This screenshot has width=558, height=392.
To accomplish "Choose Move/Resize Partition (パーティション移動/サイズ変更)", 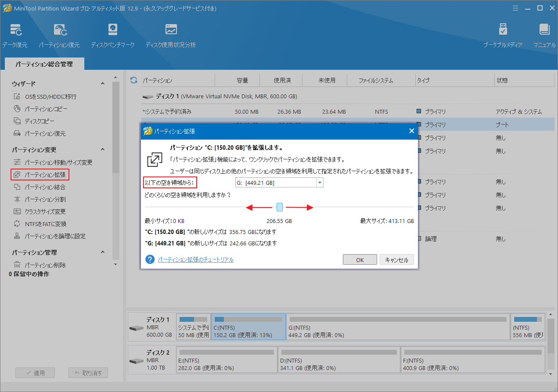I will point(53,162).
